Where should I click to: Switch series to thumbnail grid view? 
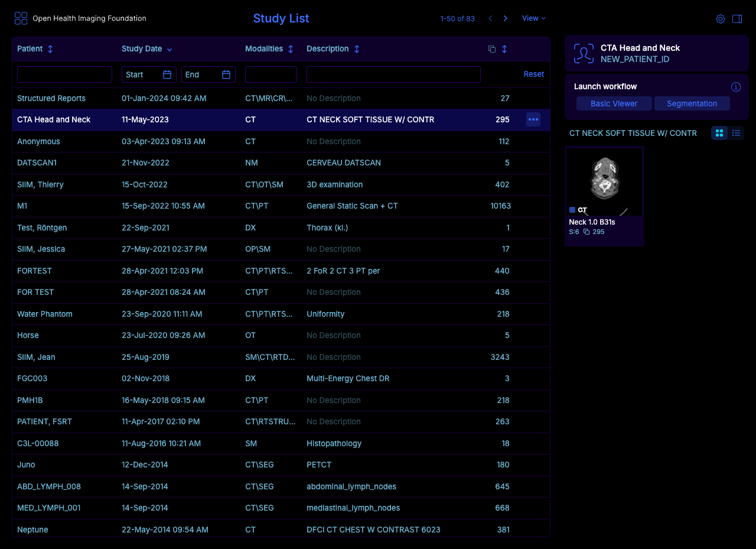(719, 133)
